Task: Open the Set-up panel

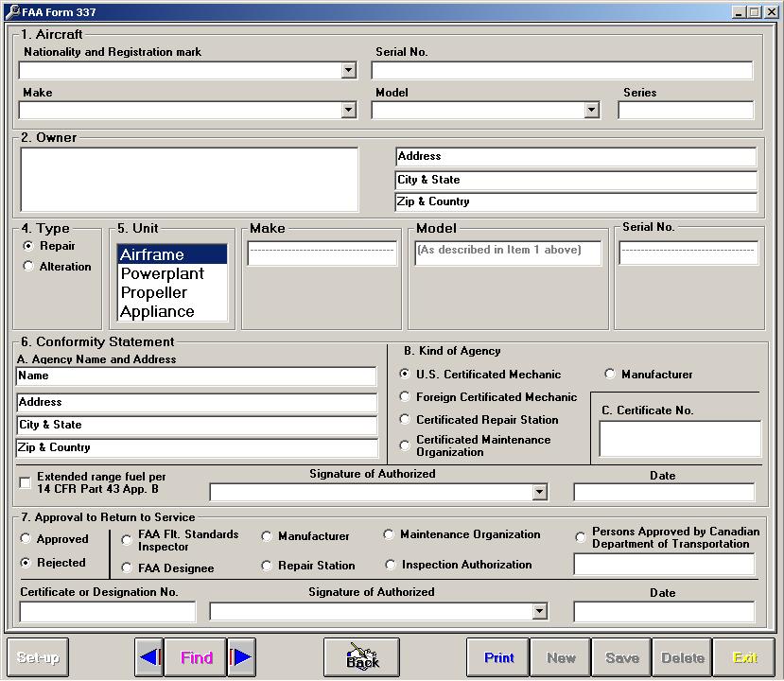Action: [37, 657]
